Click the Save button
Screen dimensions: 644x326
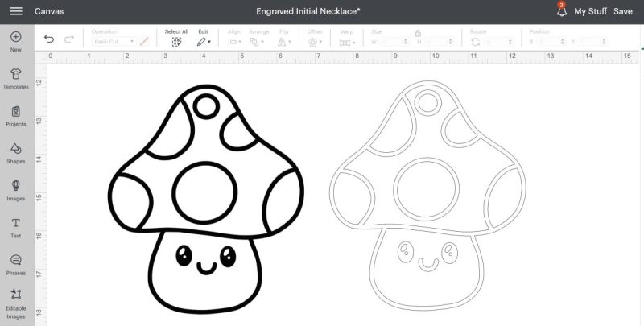622,11
